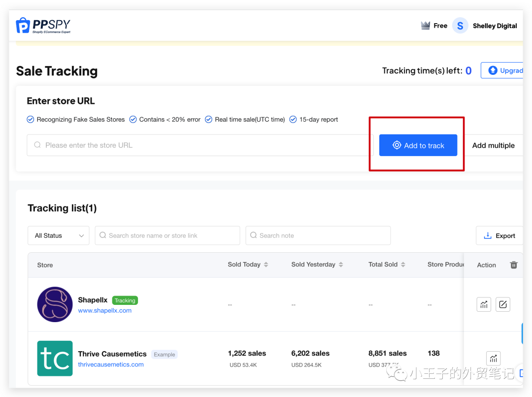Click Add multiple button
This screenshot has height=397, width=532.
pos(493,145)
